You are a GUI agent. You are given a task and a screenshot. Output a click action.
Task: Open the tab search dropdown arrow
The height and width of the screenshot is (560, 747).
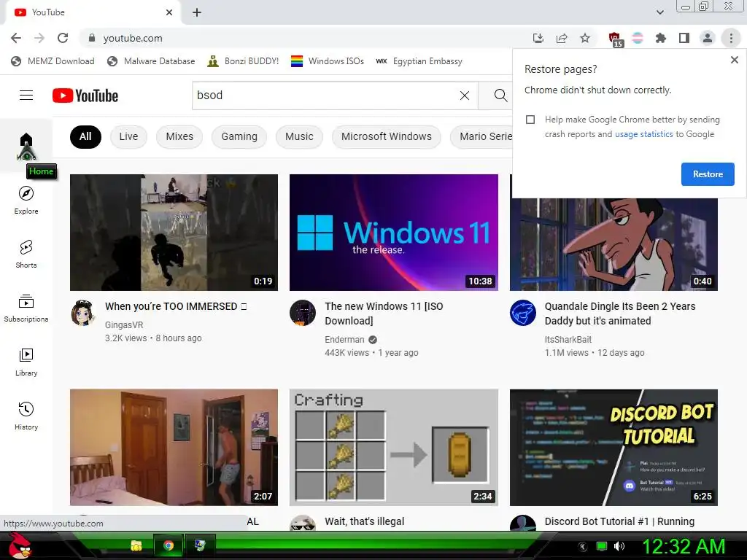[659, 12]
